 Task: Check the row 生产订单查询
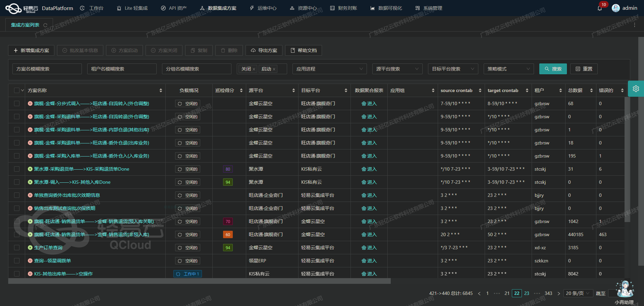(17, 248)
